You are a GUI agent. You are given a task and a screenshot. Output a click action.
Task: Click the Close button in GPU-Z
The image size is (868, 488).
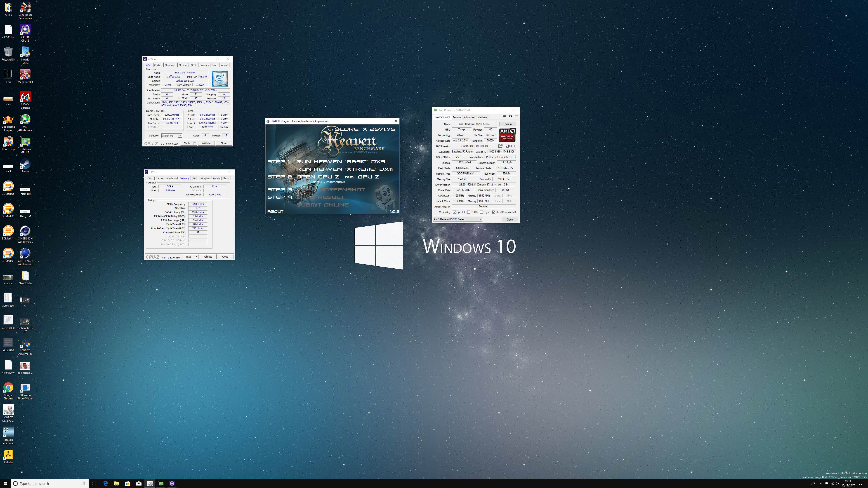click(x=510, y=219)
